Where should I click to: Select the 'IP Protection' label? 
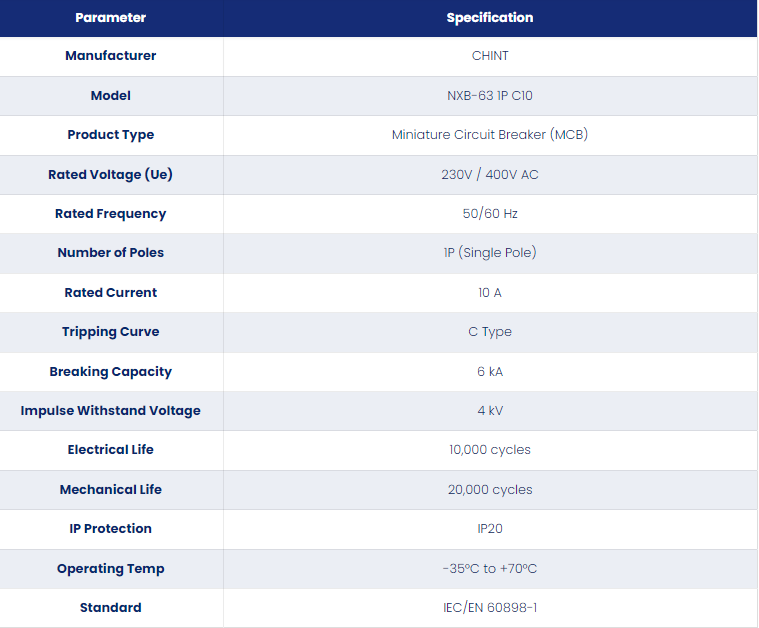110,529
